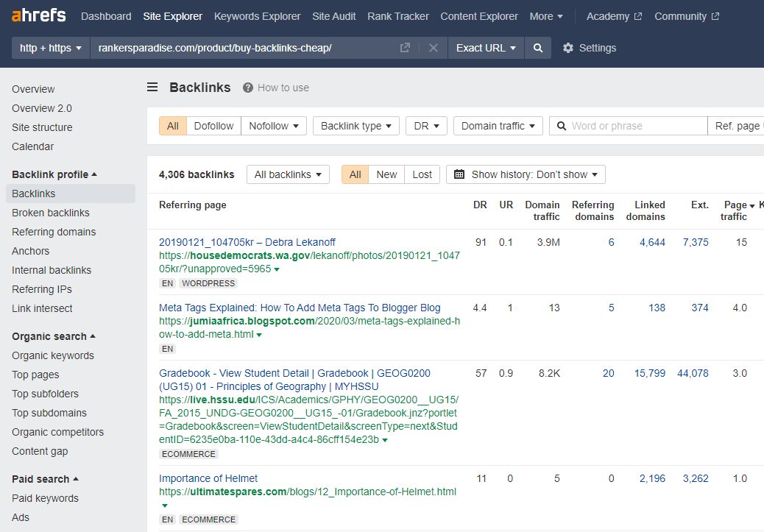Open Broken backlinks in the sidebar
The width and height of the screenshot is (764, 532).
pyautogui.click(x=51, y=213)
